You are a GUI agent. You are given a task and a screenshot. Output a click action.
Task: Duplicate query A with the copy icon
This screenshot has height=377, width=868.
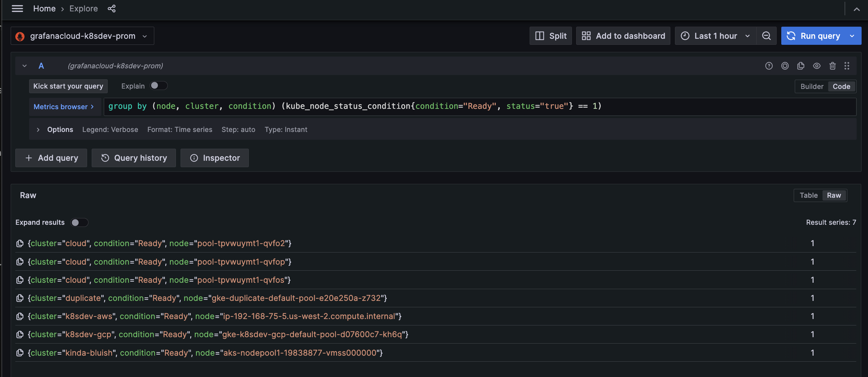tap(801, 66)
